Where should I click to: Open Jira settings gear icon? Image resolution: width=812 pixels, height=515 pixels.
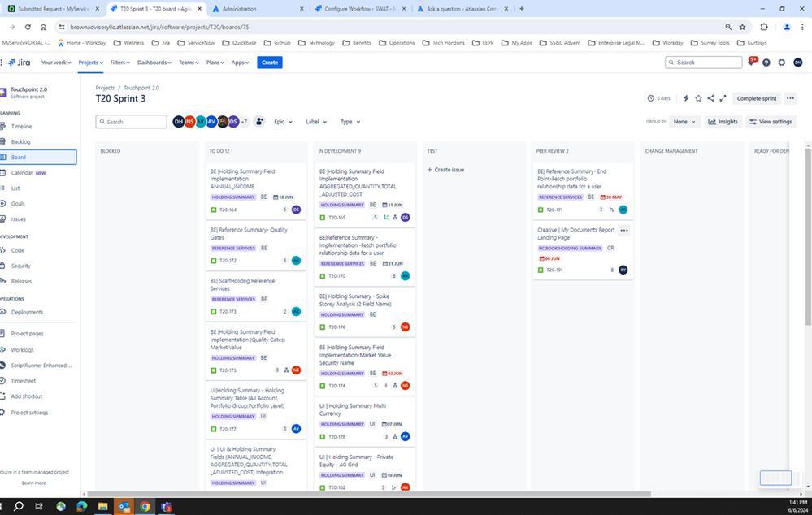click(781, 63)
